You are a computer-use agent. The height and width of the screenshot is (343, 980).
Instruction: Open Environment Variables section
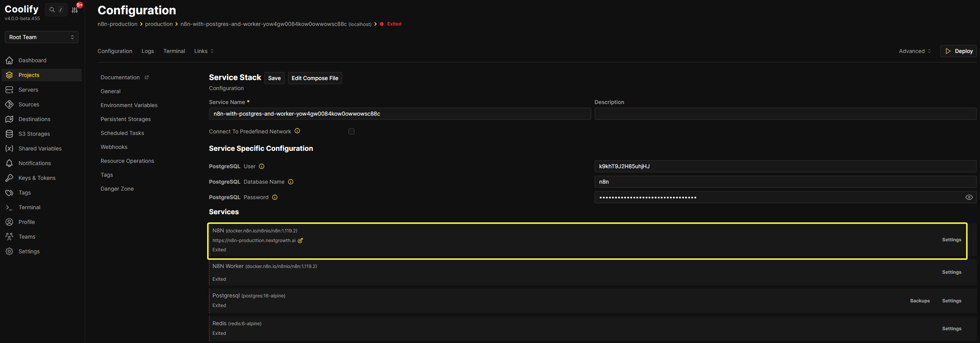129,105
